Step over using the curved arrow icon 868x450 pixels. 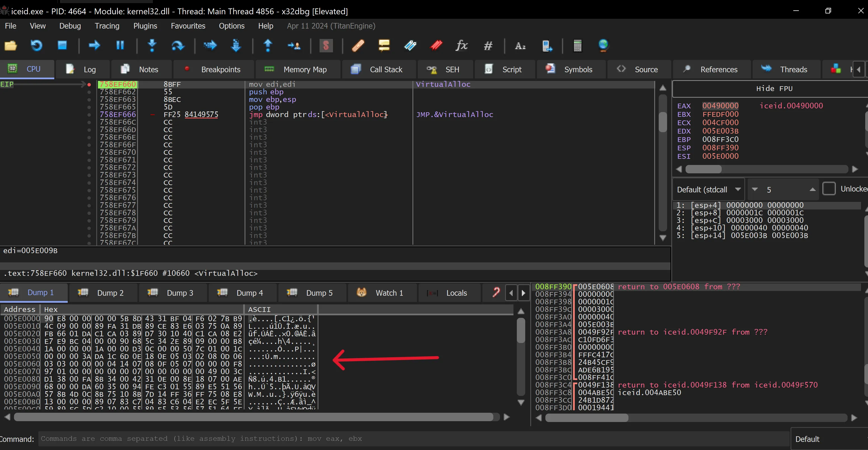pyautogui.click(x=178, y=46)
